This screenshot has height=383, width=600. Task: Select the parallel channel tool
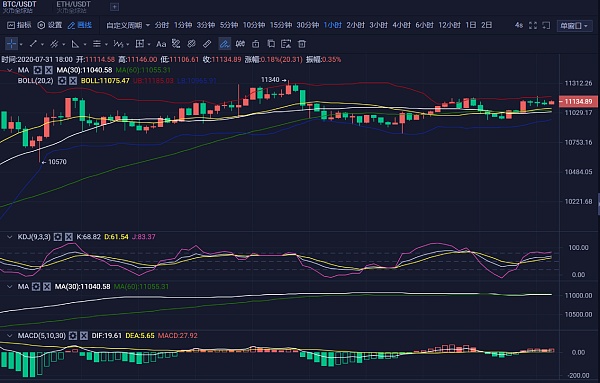54,44
